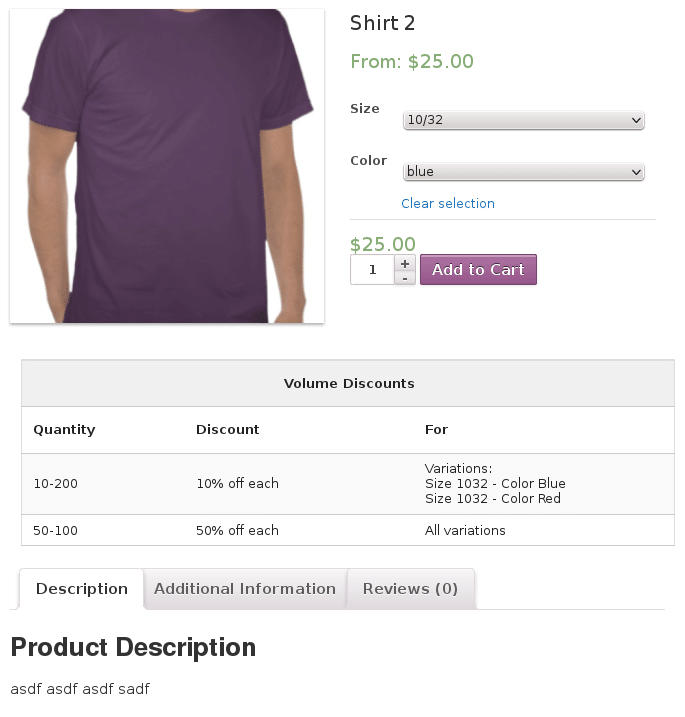
Task: Click the From: $25.00 price text
Action: click(412, 62)
